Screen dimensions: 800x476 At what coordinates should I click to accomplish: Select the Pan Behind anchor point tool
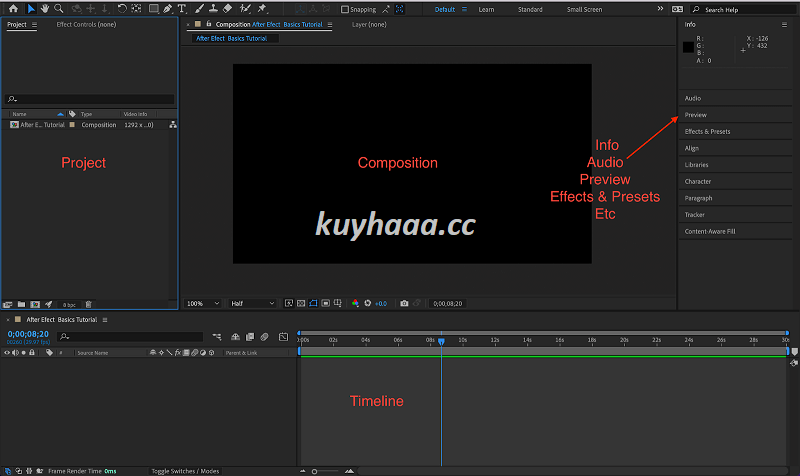tap(136, 9)
